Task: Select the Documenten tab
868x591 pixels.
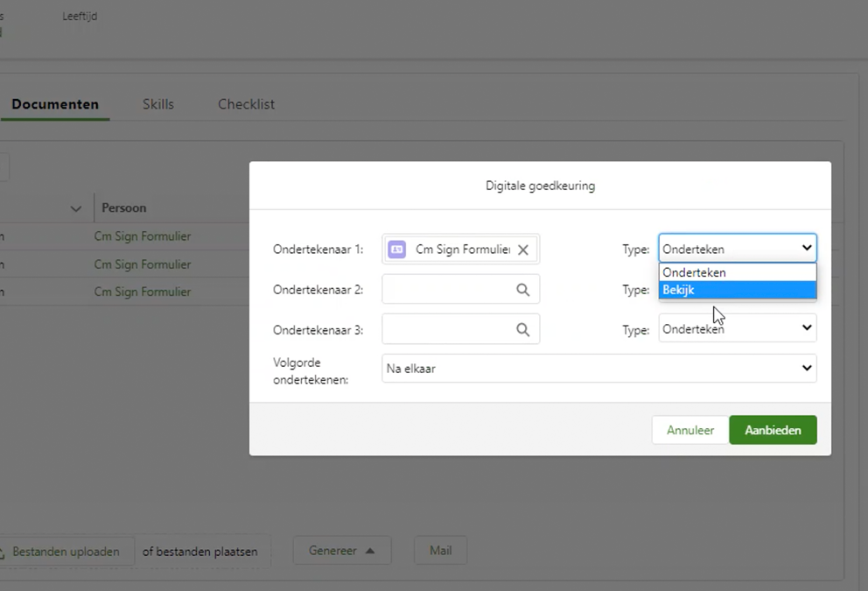Action: tap(55, 104)
